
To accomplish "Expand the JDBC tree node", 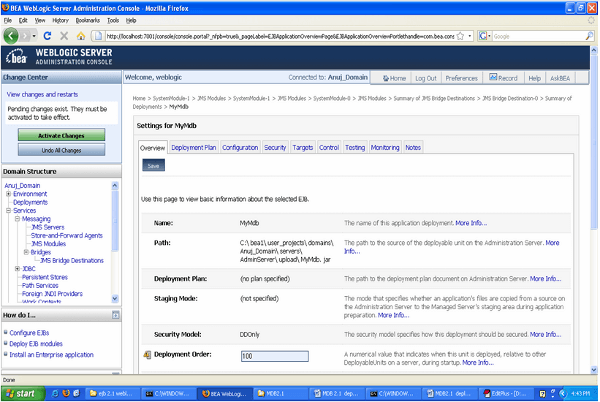I will tap(17, 269).
